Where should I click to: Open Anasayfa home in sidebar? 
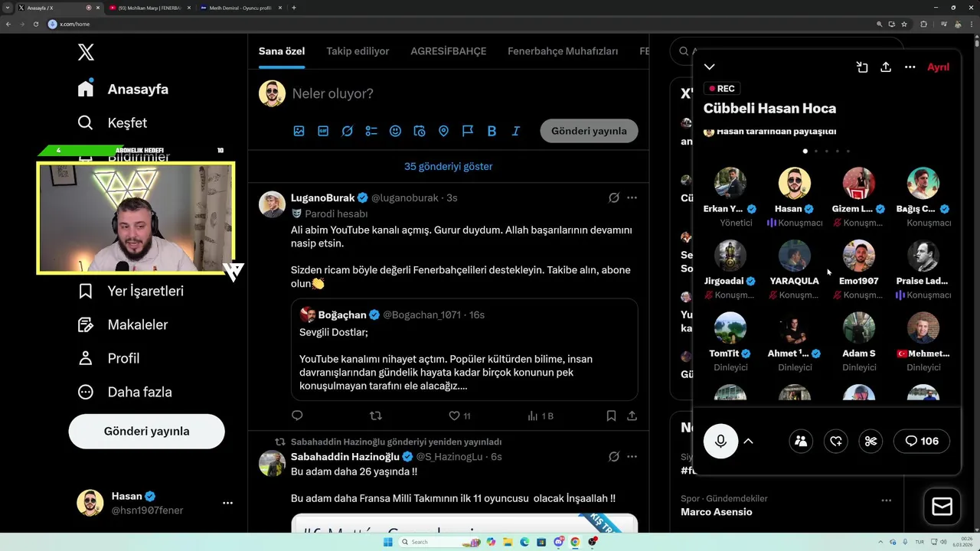122,89
